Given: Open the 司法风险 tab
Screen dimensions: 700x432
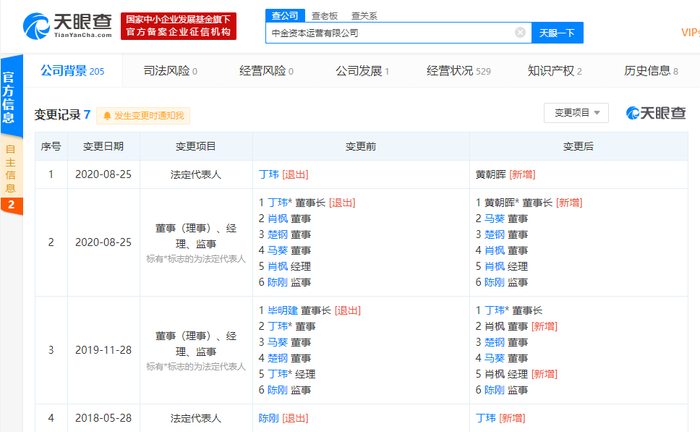Looking at the screenshot, I should pos(170,71).
